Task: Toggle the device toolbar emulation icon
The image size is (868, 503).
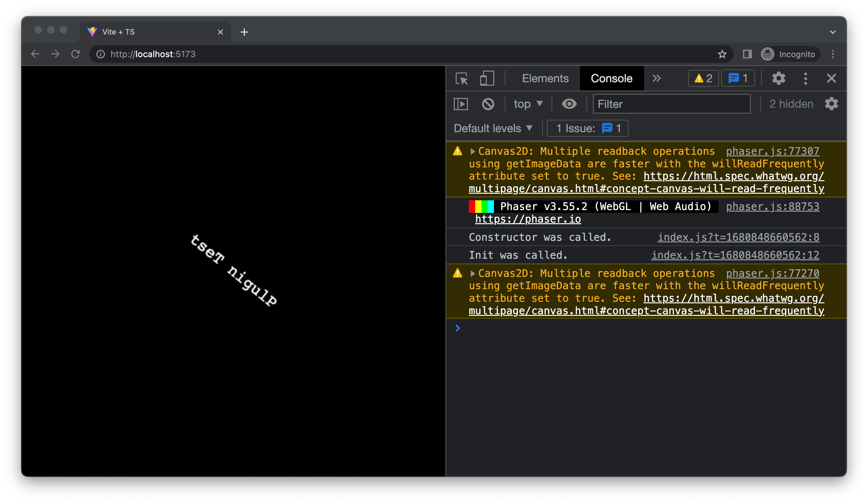Action: [x=486, y=78]
